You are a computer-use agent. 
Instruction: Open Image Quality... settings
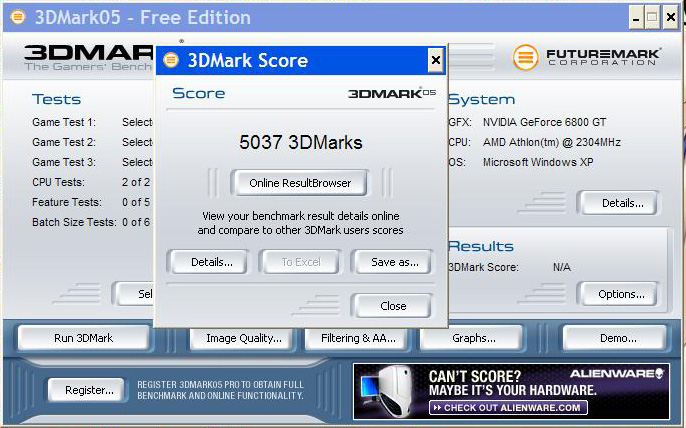pos(243,338)
